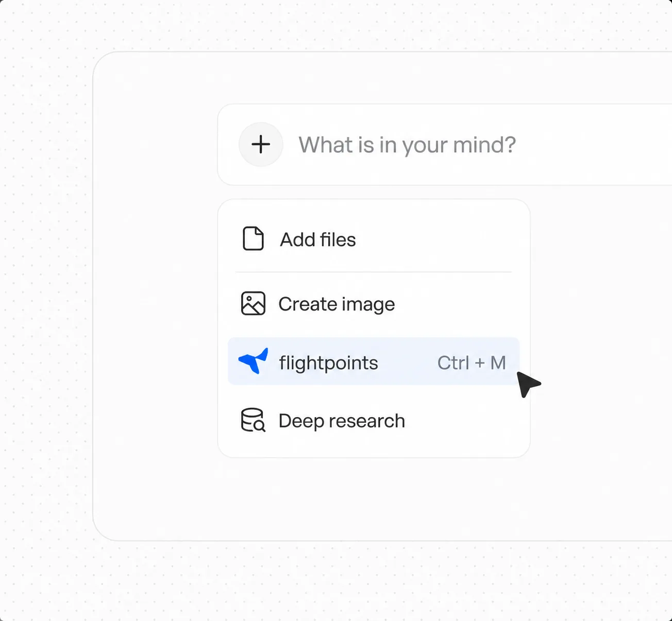Image resolution: width=672 pixels, height=621 pixels.
Task: Select Create image from the menu
Action: click(374, 304)
